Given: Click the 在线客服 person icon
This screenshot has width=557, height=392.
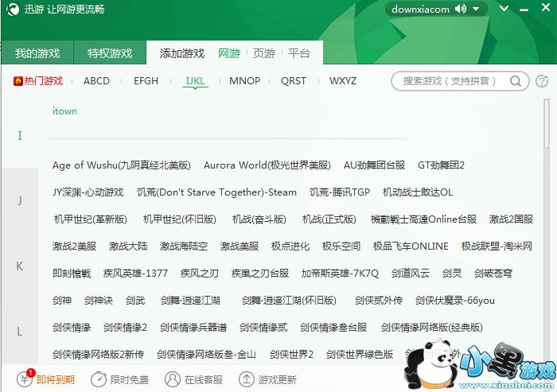Looking at the screenshot, I should pos(173,379).
